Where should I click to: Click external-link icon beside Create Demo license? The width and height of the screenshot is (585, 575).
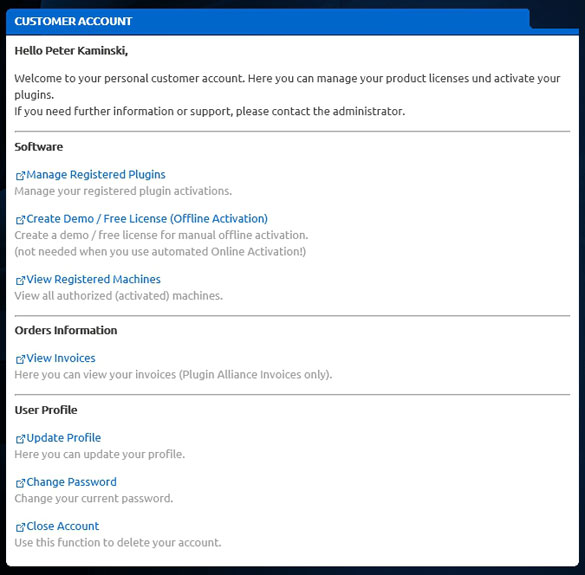20,219
